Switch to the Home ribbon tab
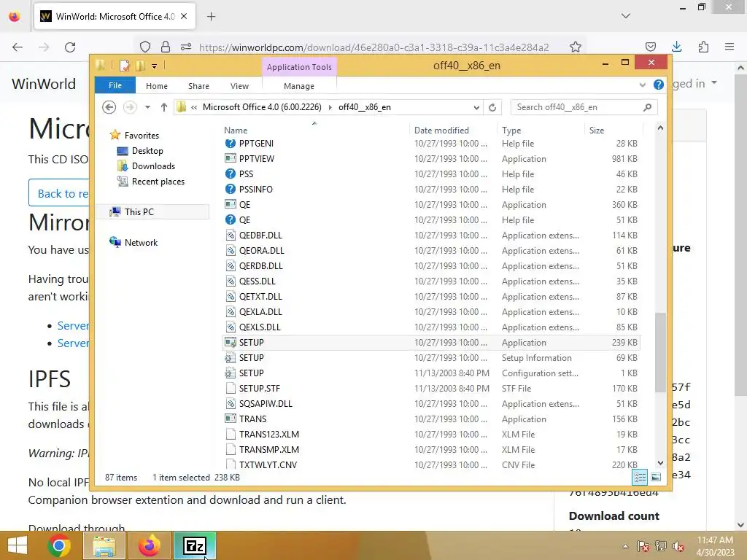This screenshot has height=560, width=747. coord(157,86)
